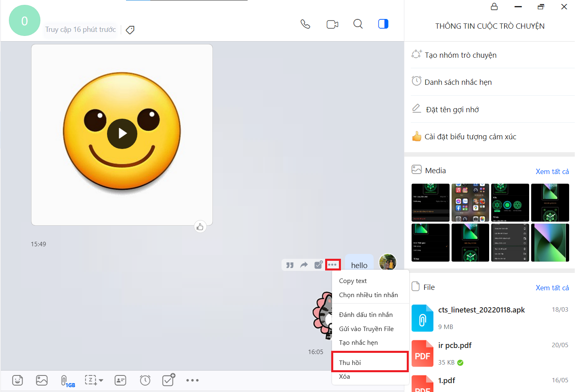Choose Copy text from the context menu
Image resolution: width=576 pixels, height=392 pixels.
click(353, 281)
